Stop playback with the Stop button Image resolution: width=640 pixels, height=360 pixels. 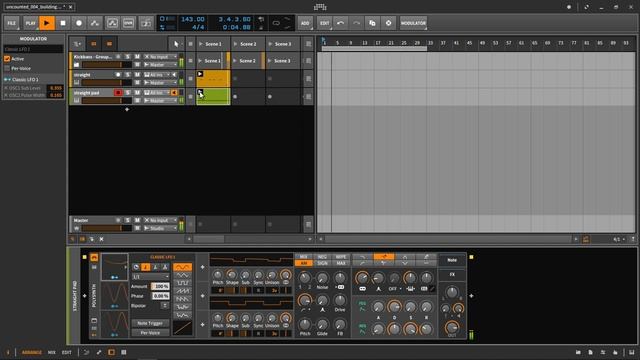[63, 23]
